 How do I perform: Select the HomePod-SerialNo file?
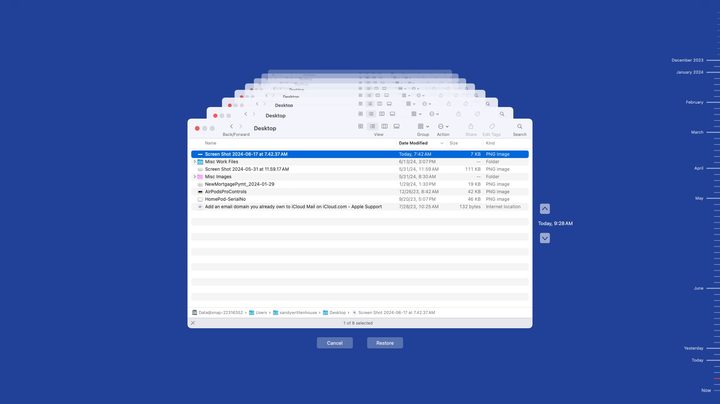(x=360, y=199)
